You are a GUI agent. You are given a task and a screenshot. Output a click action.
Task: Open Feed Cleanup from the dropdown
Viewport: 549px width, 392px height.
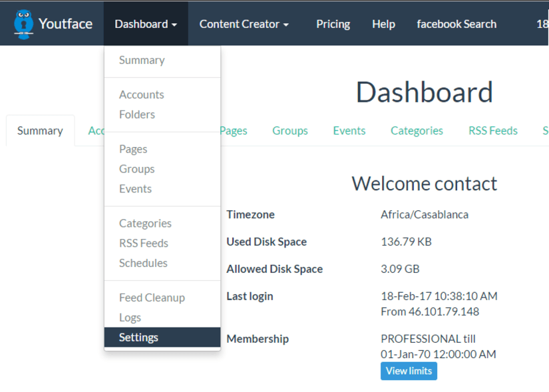(162, 297)
